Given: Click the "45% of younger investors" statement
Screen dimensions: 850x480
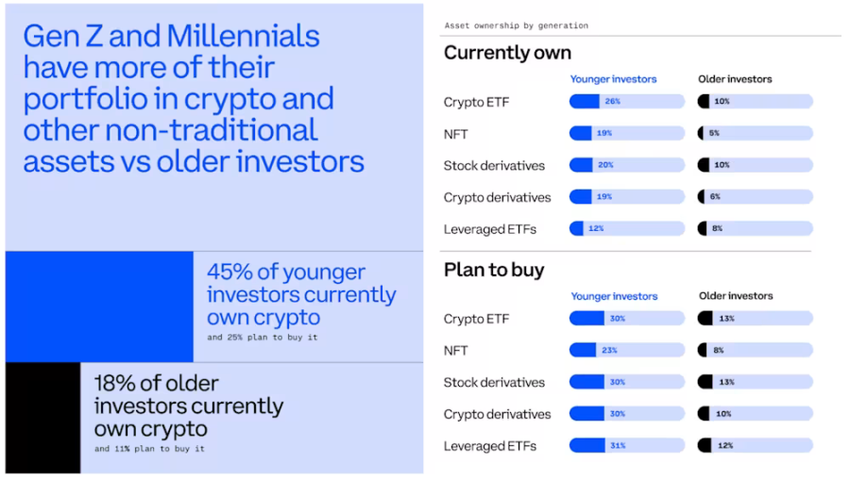Looking at the screenshot, I should (x=301, y=294).
